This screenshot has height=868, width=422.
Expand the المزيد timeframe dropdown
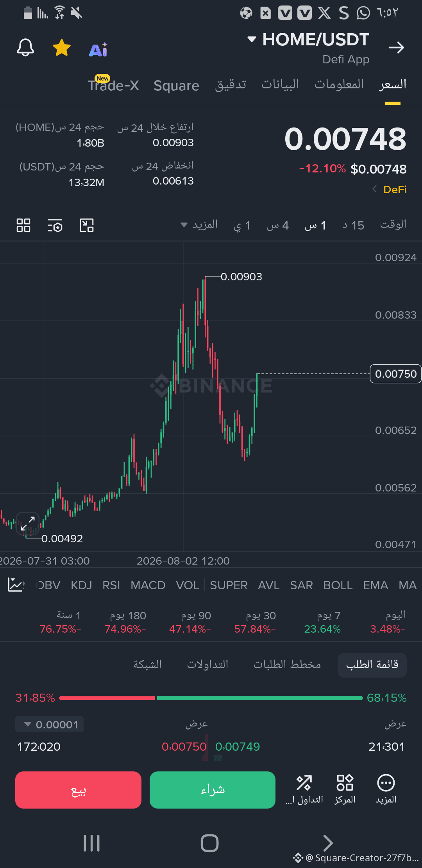tap(199, 225)
